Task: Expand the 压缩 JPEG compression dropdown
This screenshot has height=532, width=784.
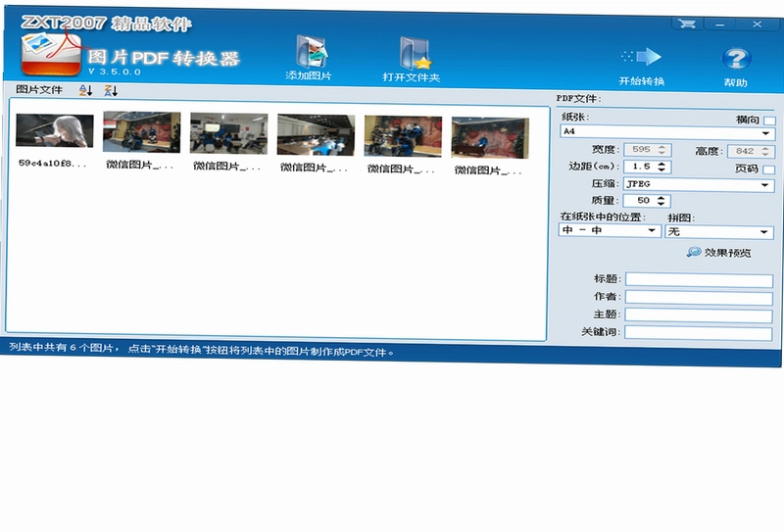Action: (x=699, y=184)
